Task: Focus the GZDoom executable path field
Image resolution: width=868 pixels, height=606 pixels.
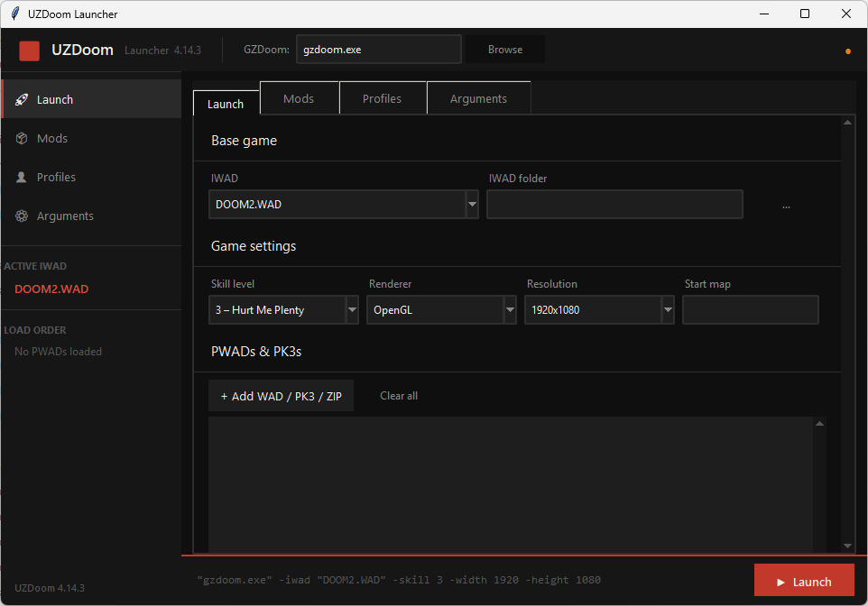Action: [379, 50]
